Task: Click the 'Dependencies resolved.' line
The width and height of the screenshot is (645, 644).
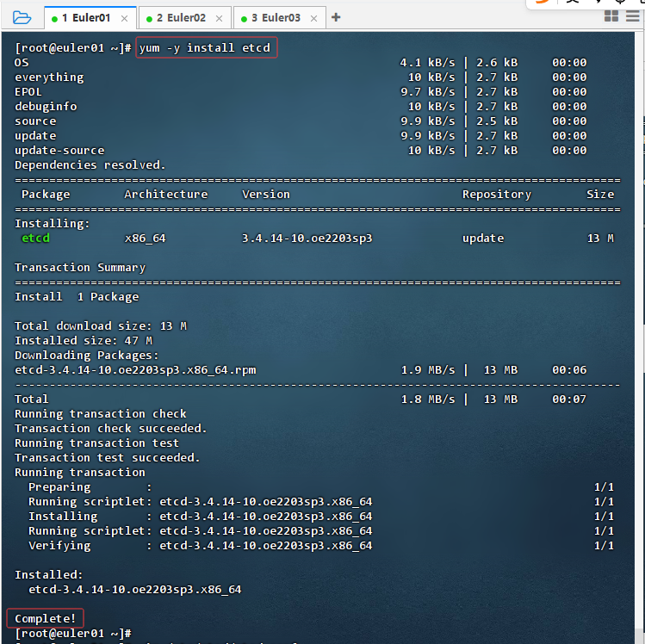Action: tap(90, 165)
